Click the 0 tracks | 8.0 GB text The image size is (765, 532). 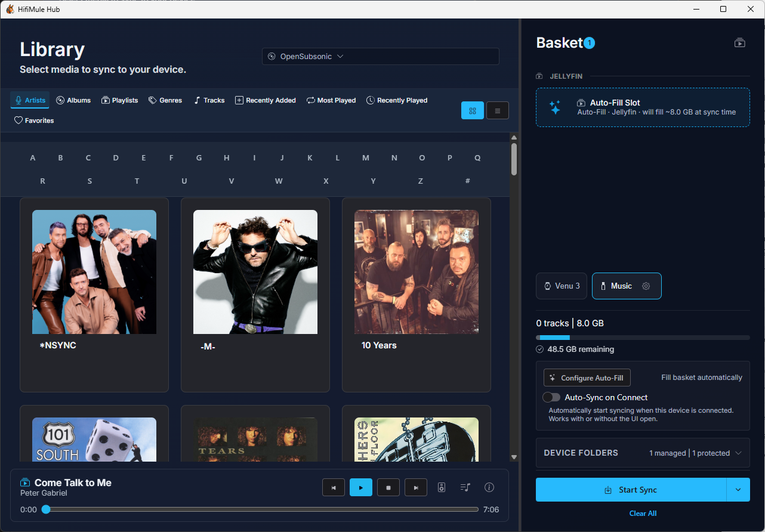click(570, 323)
